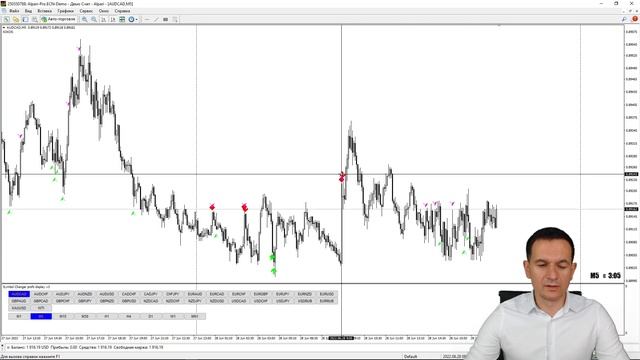Switch chart to GBPUSD symbol
This screenshot has height=360, width=640.
(x=129, y=301)
